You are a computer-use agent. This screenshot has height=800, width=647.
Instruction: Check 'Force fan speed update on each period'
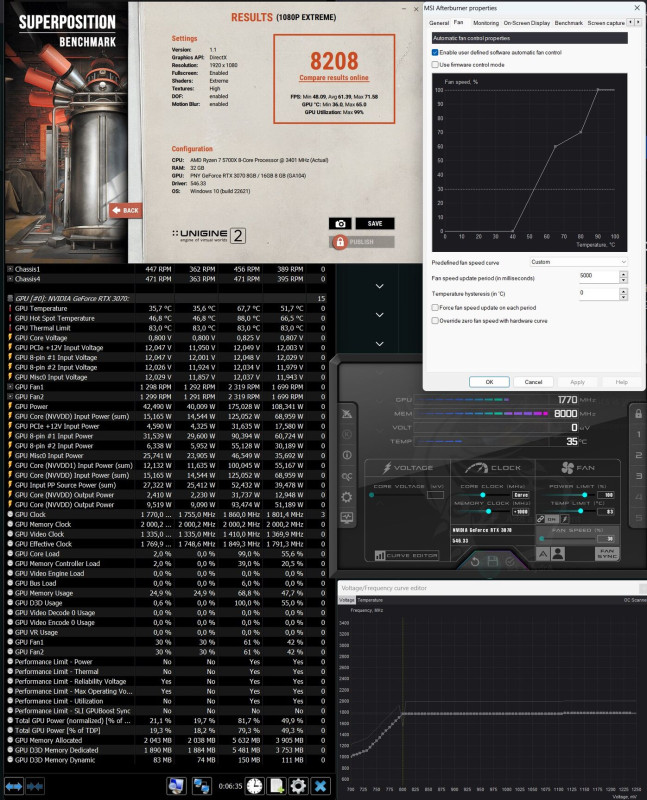click(435, 308)
